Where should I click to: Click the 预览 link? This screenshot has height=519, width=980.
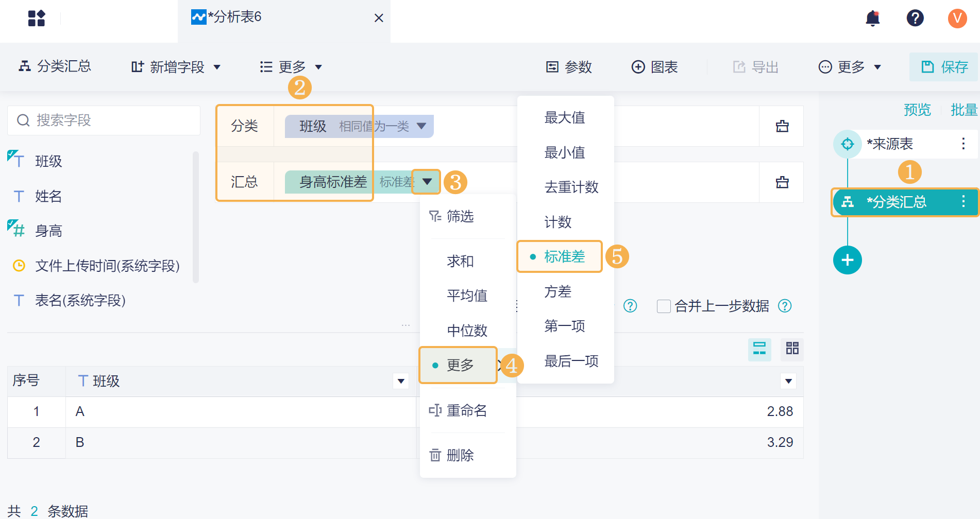pos(917,110)
